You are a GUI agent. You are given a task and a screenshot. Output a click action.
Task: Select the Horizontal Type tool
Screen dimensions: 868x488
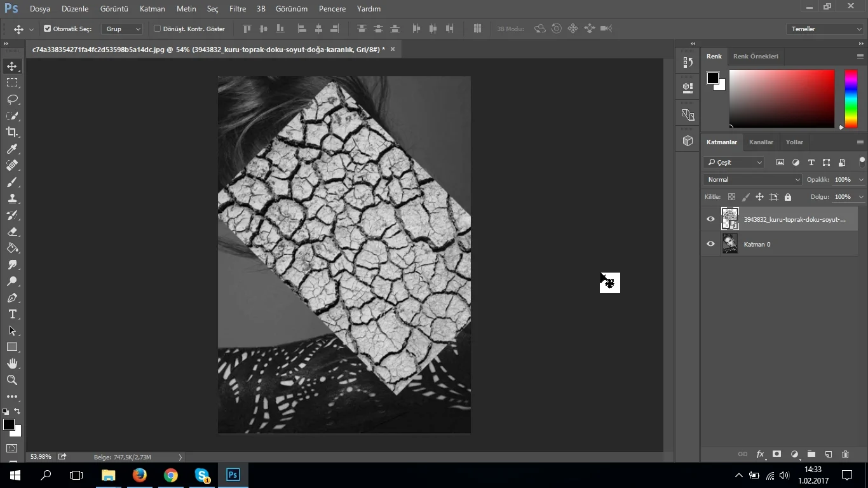[x=12, y=314]
